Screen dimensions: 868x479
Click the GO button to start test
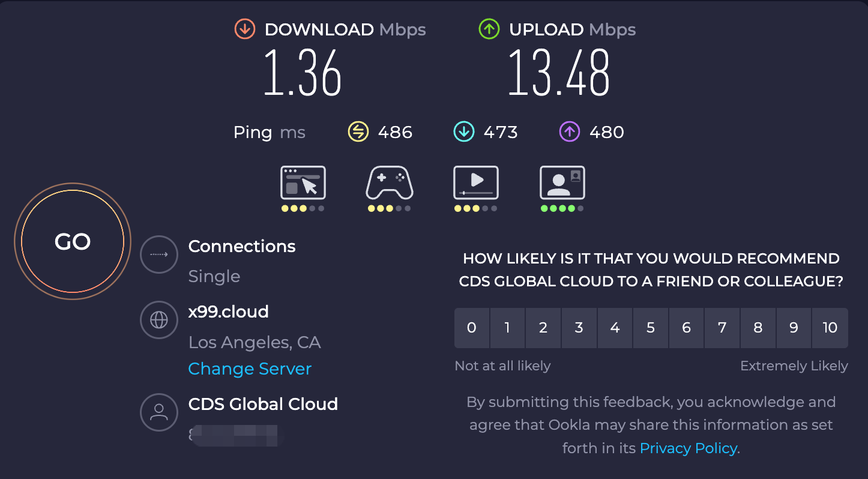pos(72,241)
